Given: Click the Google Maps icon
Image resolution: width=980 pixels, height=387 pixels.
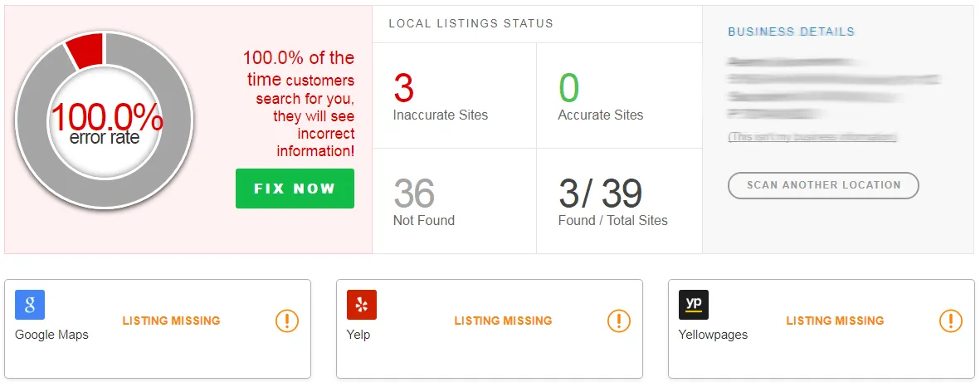Looking at the screenshot, I should [30, 305].
